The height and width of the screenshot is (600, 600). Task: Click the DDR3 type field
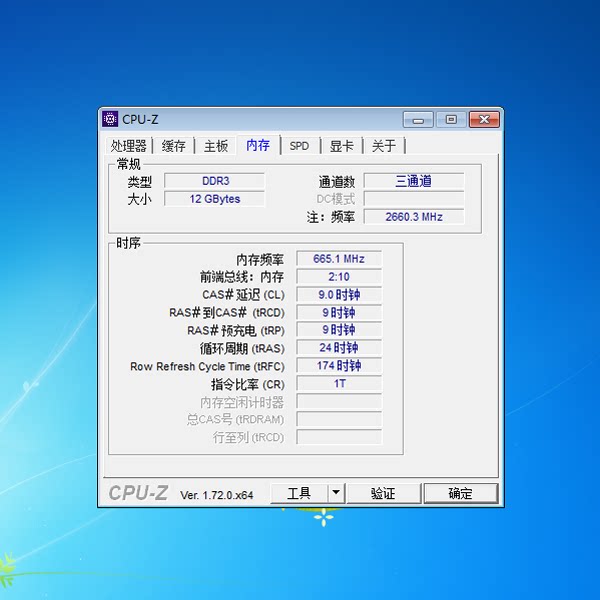[215, 181]
